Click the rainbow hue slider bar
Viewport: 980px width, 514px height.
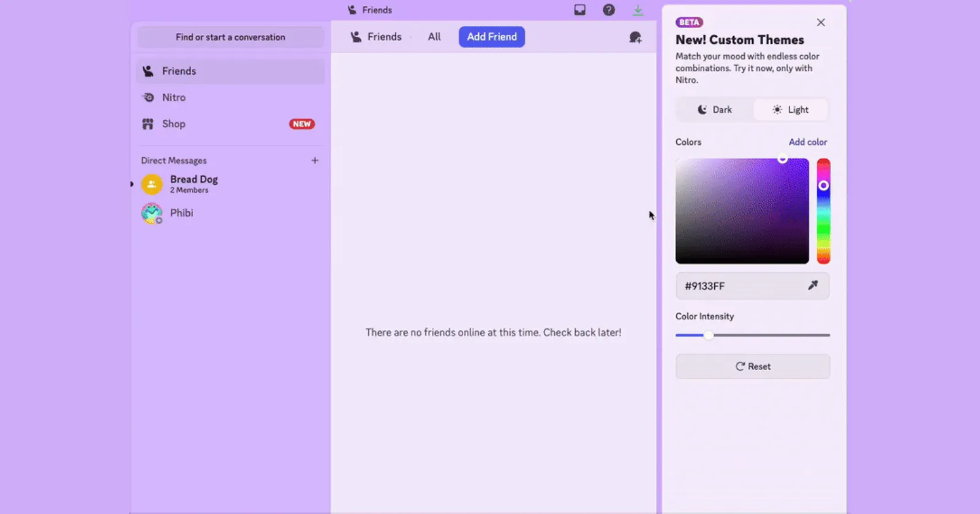click(x=824, y=211)
